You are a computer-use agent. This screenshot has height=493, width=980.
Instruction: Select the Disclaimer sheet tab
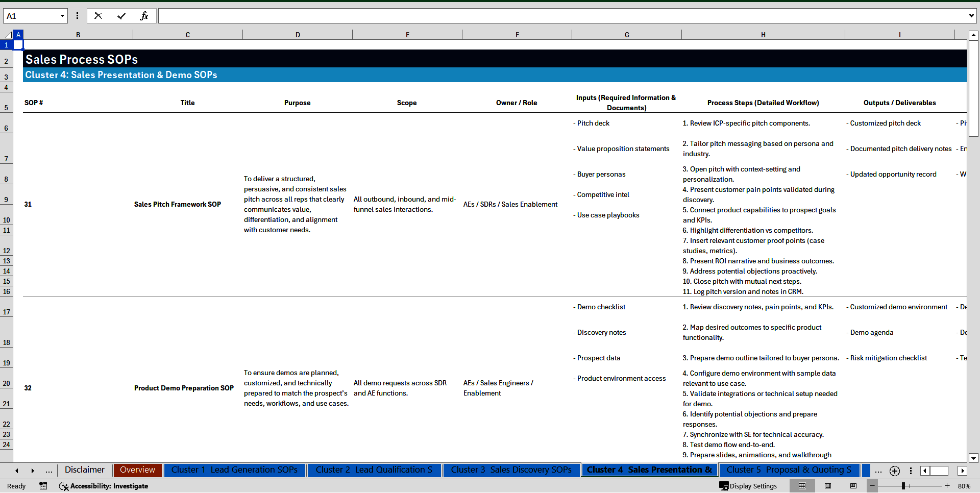pyautogui.click(x=84, y=470)
